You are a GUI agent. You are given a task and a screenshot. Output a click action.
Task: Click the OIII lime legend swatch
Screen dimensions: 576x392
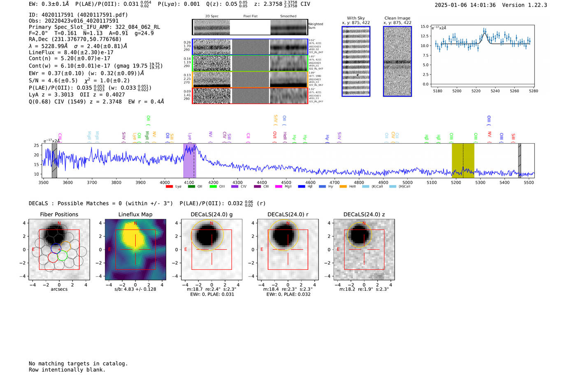213,187
